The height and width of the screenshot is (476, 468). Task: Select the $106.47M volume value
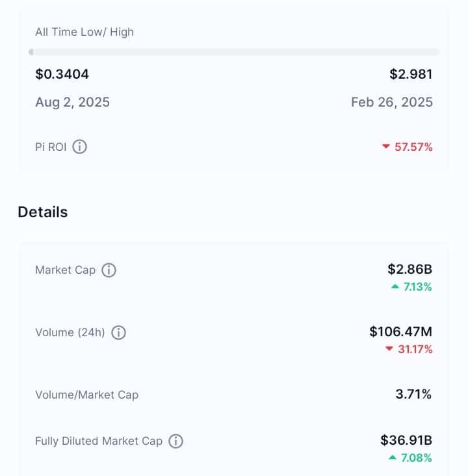pos(400,332)
